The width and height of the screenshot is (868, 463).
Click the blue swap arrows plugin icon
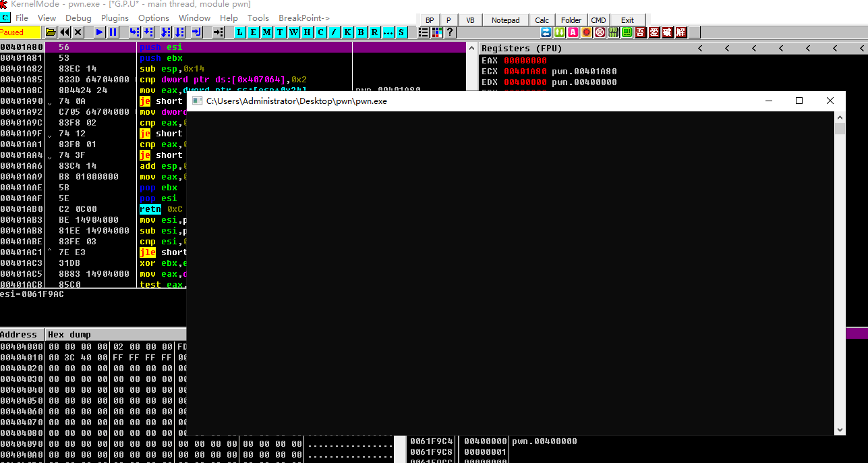point(546,32)
